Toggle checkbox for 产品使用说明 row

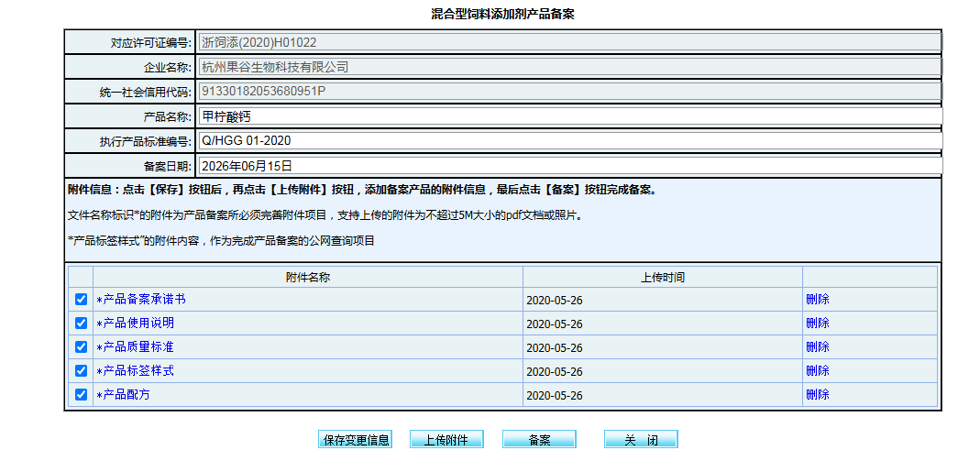coord(81,323)
